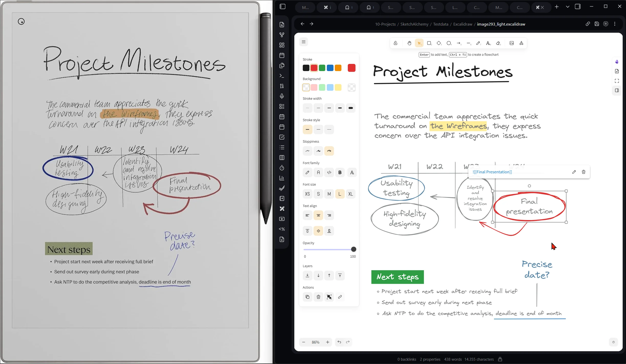Open the new tab plus button
The height and width of the screenshot is (364, 626).
click(x=557, y=7)
